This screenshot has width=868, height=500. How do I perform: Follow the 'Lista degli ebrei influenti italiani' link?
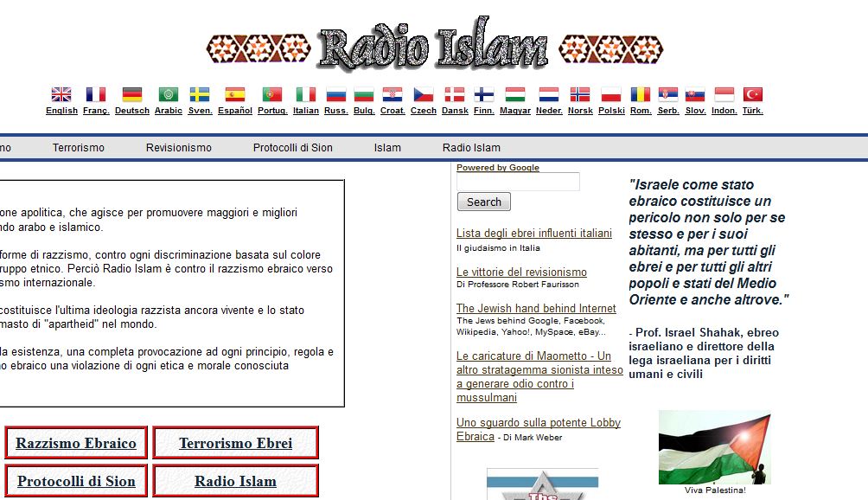(533, 233)
